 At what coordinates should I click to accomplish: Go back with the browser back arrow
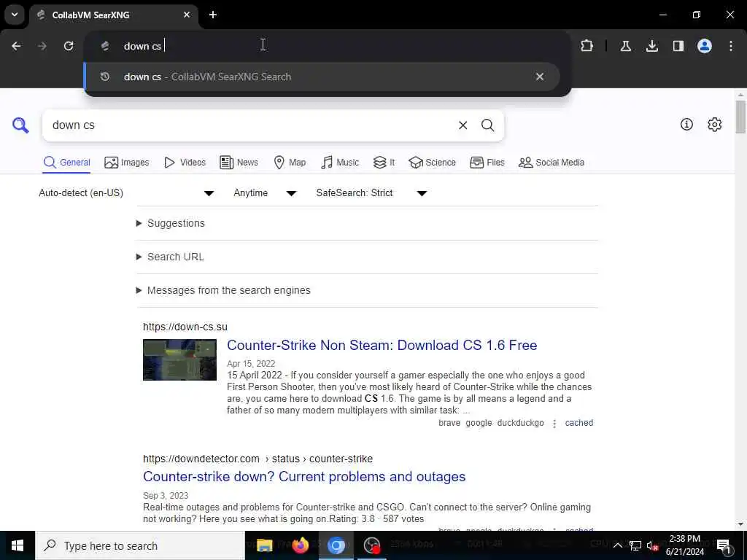click(x=16, y=46)
